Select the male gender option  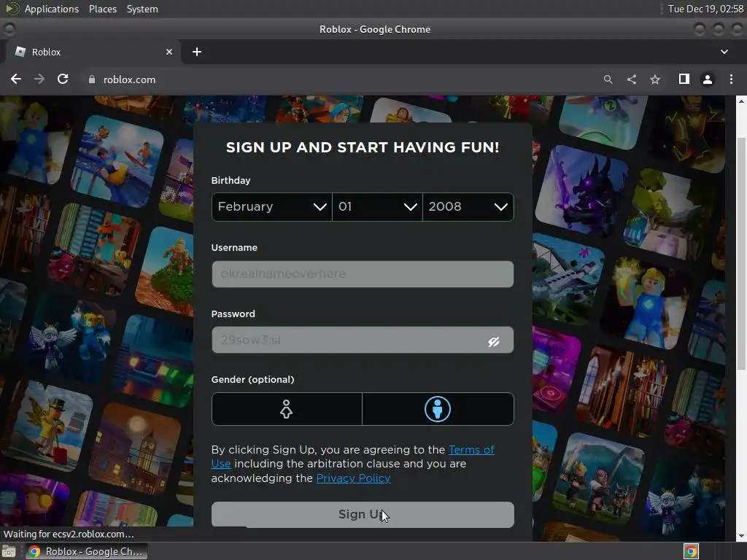[x=438, y=409]
